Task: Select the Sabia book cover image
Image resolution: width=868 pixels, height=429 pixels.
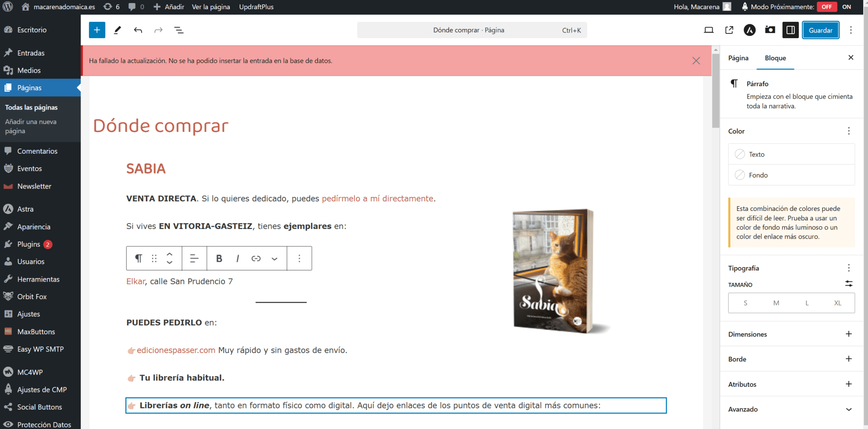Action: tap(561, 271)
